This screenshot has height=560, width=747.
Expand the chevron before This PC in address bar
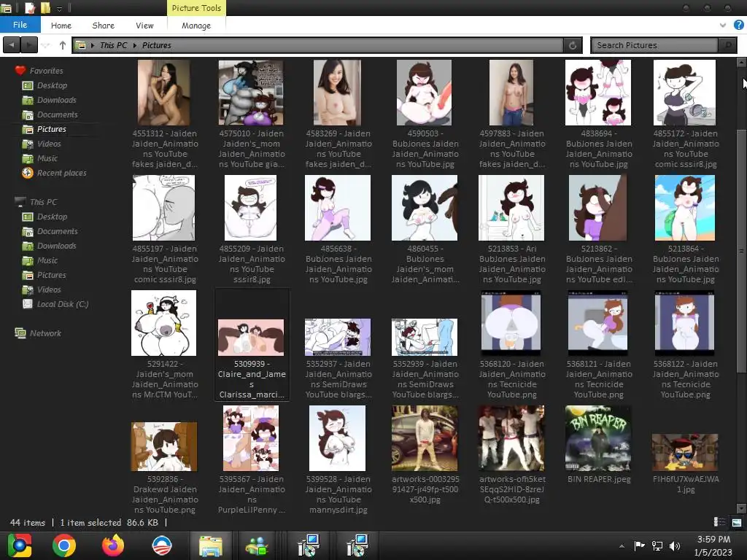coord(93,45)
